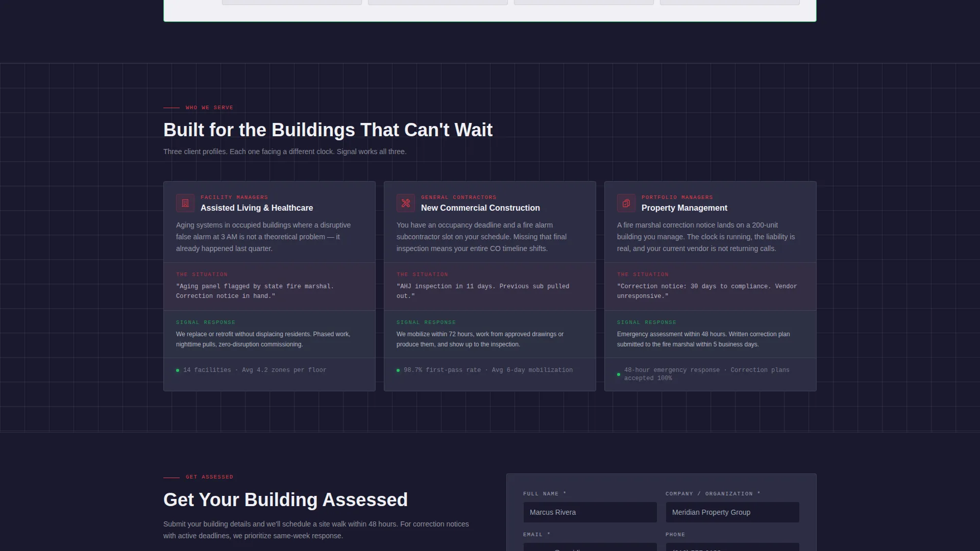Viewport: 980px width, 551px height.
Task: Click 'A fire marshal correction notice lands' description
Action: [706, 237]
